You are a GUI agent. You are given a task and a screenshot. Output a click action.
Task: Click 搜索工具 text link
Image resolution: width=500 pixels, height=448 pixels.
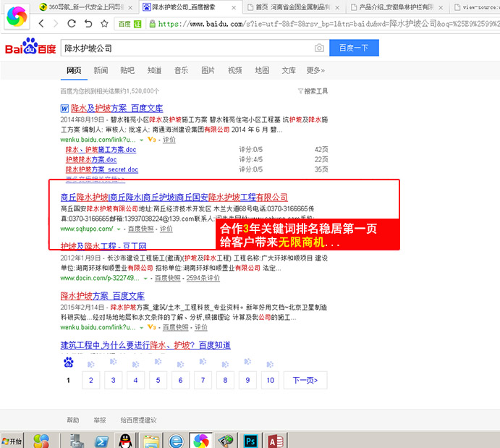tap(315, 91)
